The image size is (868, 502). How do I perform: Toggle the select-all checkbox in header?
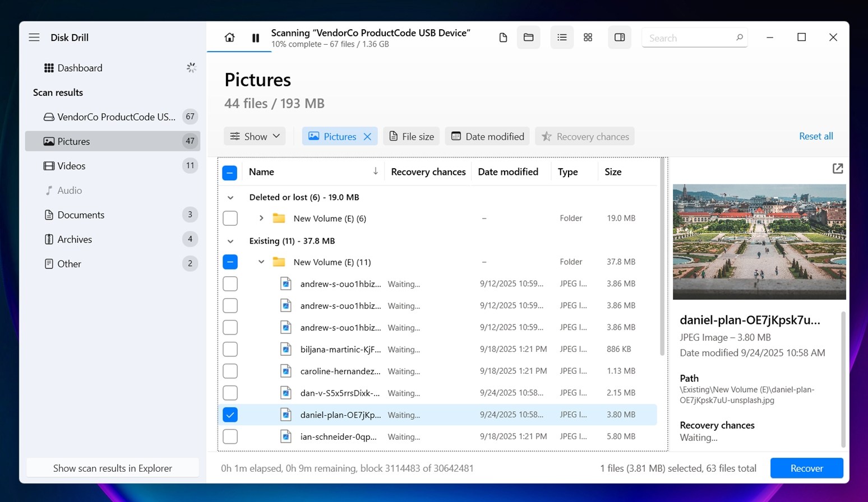click(x=230, y=173)
